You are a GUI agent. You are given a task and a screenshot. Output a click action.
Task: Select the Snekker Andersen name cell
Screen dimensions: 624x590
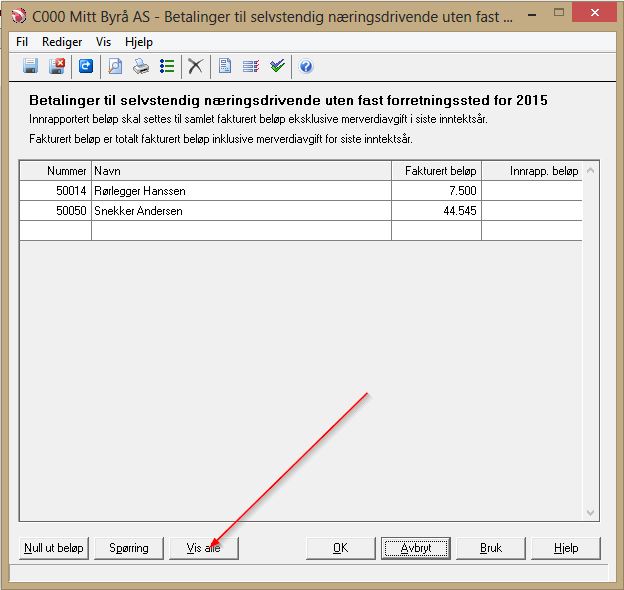(242, 210)
